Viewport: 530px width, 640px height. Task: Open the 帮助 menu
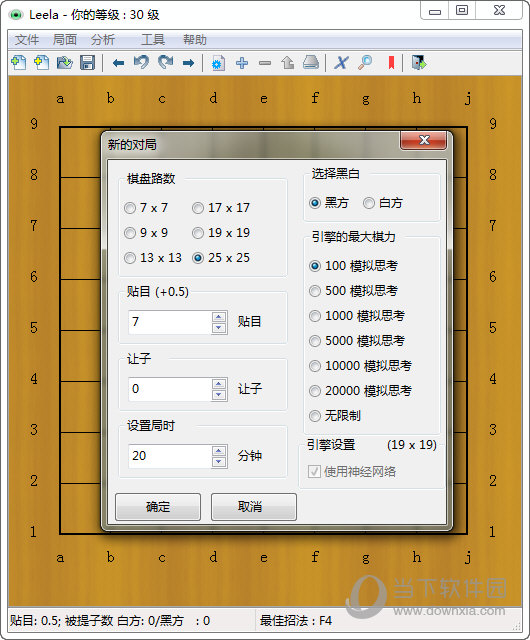point(195,40)
